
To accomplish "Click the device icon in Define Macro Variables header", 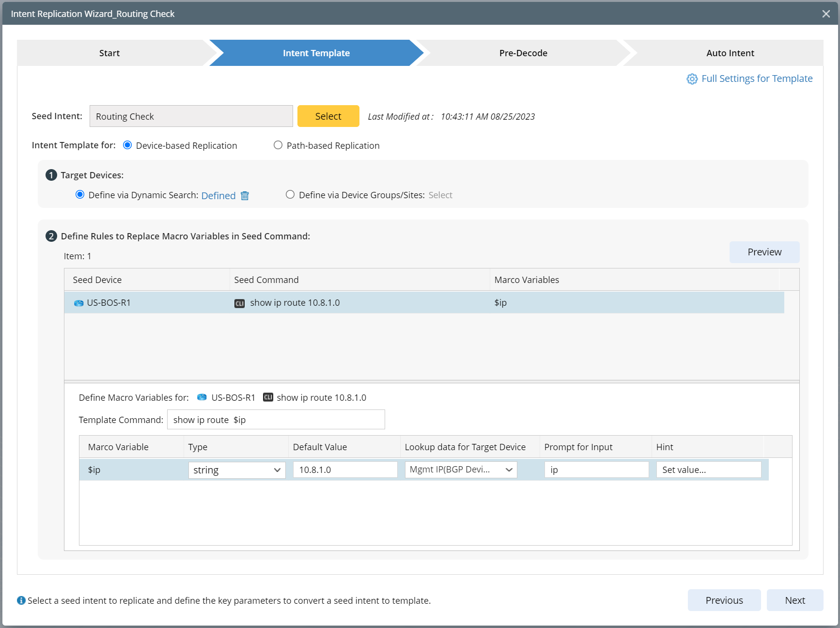I will [x=202, y=397].
